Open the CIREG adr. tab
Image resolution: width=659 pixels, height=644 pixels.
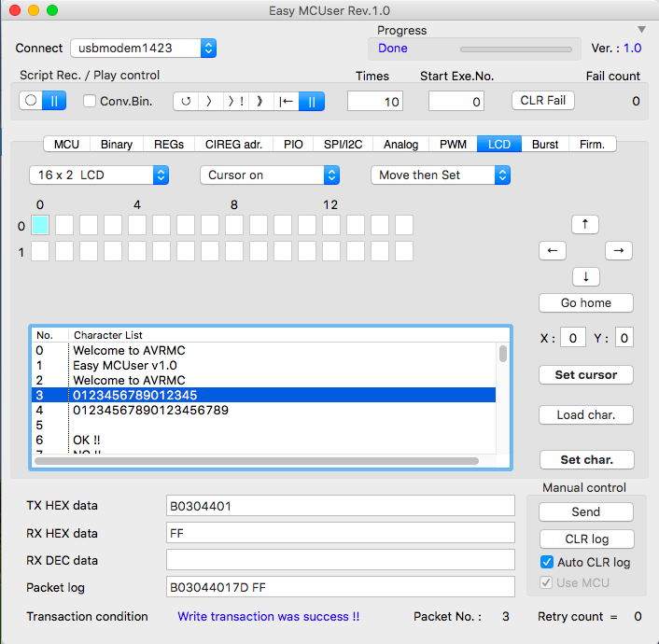tap(233, 144)
